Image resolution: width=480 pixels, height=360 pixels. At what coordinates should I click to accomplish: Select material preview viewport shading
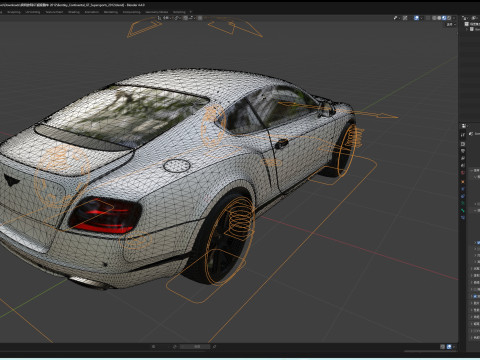(x=444, y=18)
